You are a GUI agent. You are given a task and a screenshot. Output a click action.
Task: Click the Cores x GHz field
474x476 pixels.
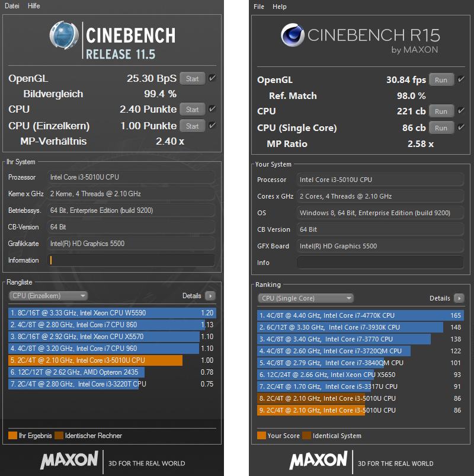click(380, 196)
